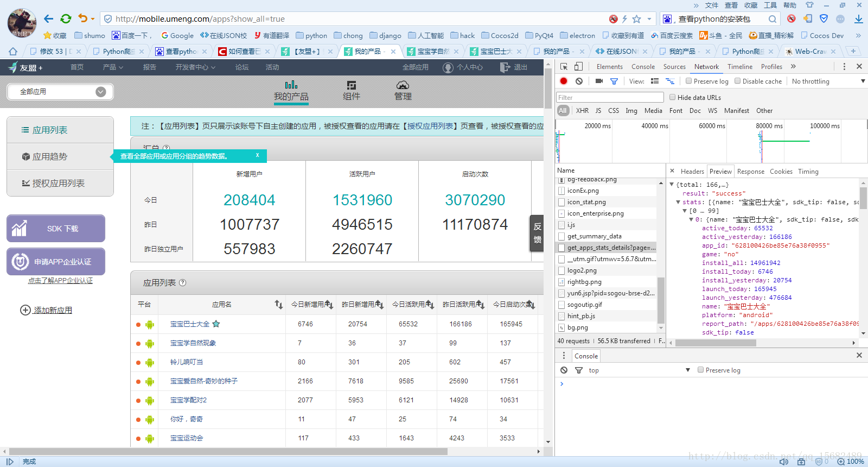This screenshot has height=467, width=868.
Task: Toggle the network overview view icon
Action: (x=670, y=81)
